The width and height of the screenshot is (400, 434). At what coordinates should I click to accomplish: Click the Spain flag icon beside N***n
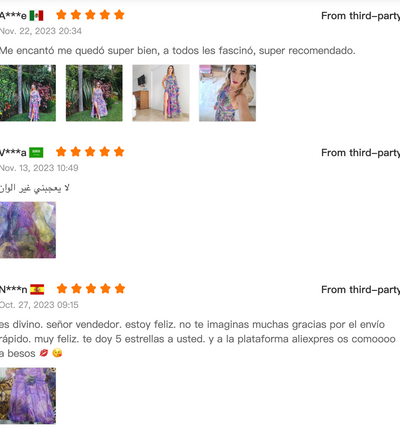pyautogui.click(x=37, y=289)
